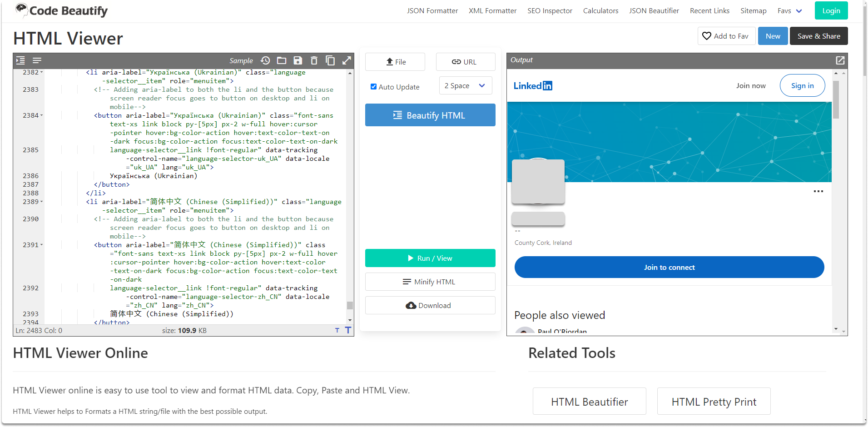Click the trash icon to clear editor

click(314, 60)
